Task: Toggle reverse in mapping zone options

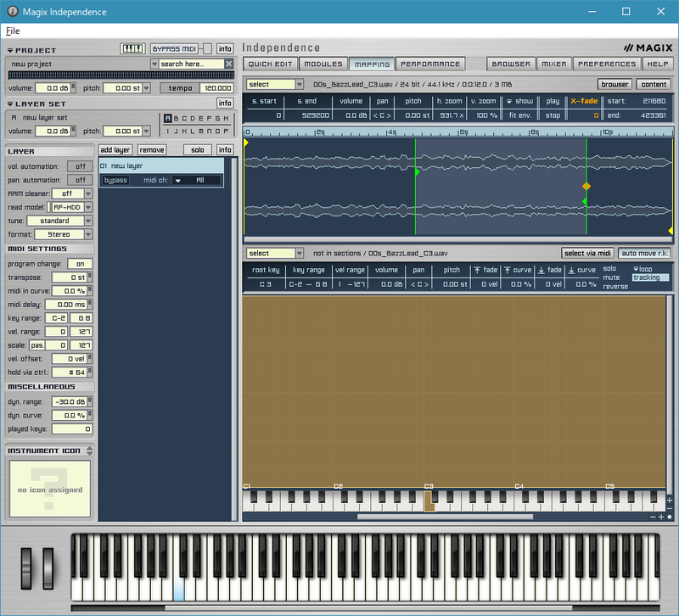Action: 615,287
